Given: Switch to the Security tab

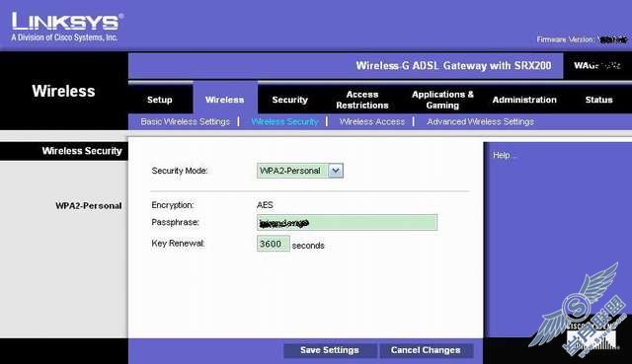Looking at the screenshot, I should (x=289, y=100).
